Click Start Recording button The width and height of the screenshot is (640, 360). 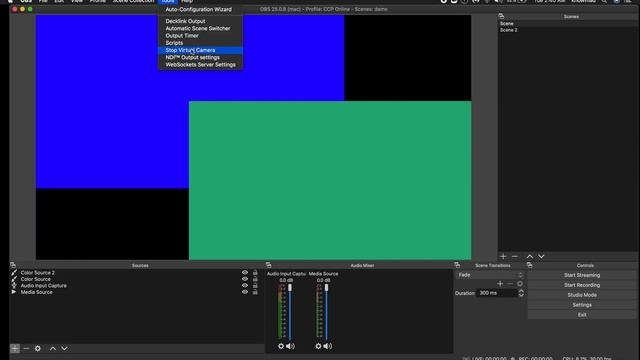pos(582,285)
